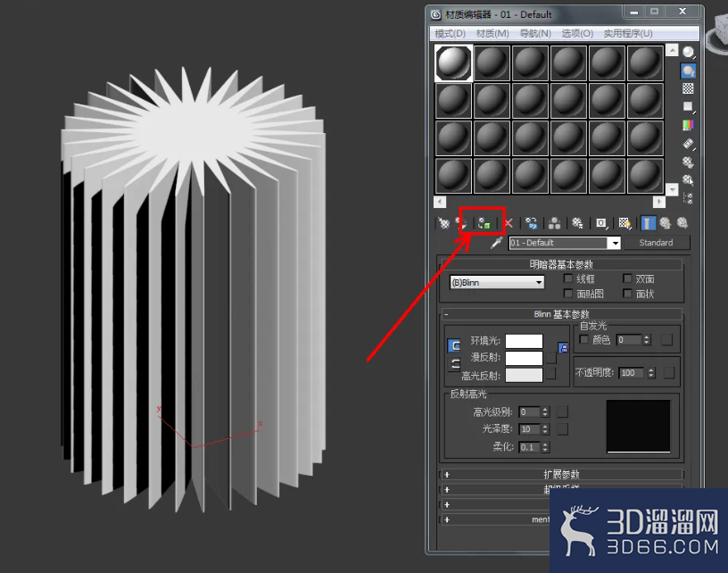
Task: Toggle the Backlight icon
Action: (x=688, y=71)
